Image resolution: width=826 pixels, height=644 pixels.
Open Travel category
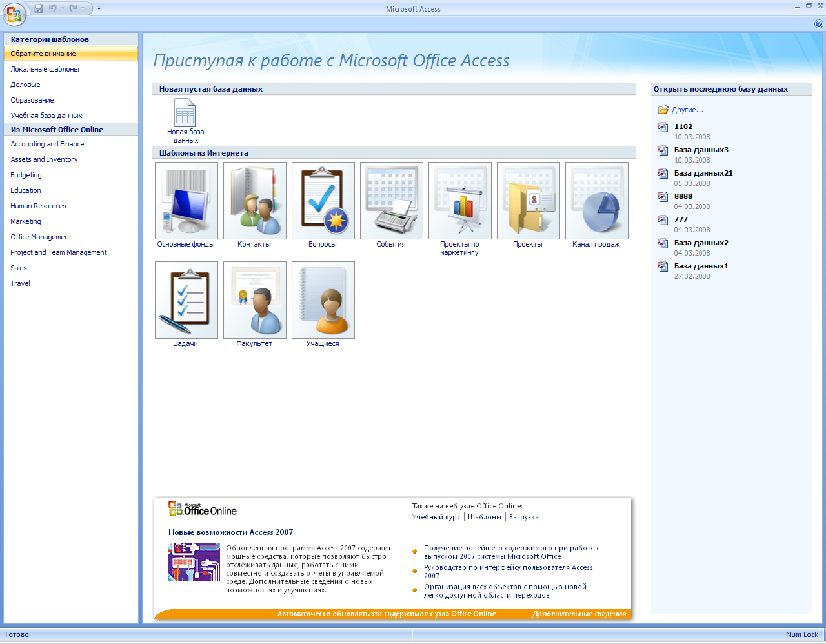[71, 283]
